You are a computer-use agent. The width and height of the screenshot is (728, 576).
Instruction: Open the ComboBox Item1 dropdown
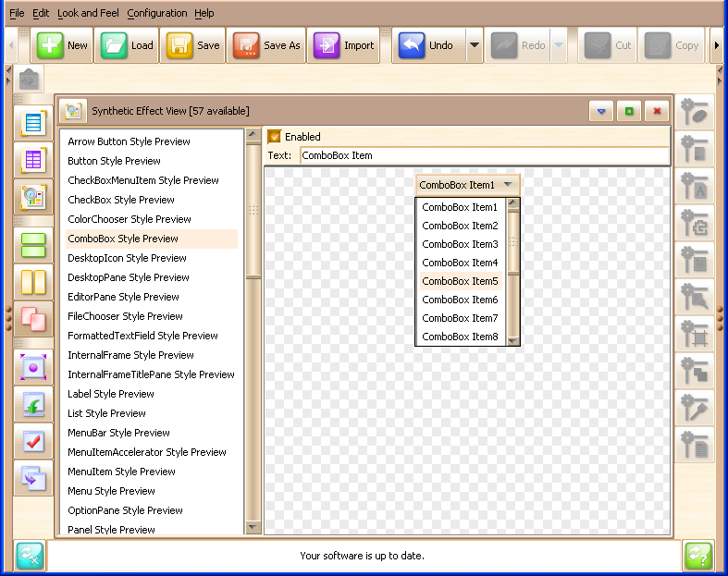click(x=467, y=185)
